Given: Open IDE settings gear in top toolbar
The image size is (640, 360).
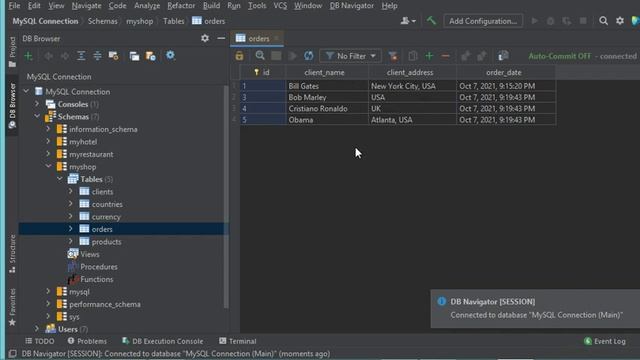Looking at the screenshot, I should pyautogui.click(x=620, y=21).
